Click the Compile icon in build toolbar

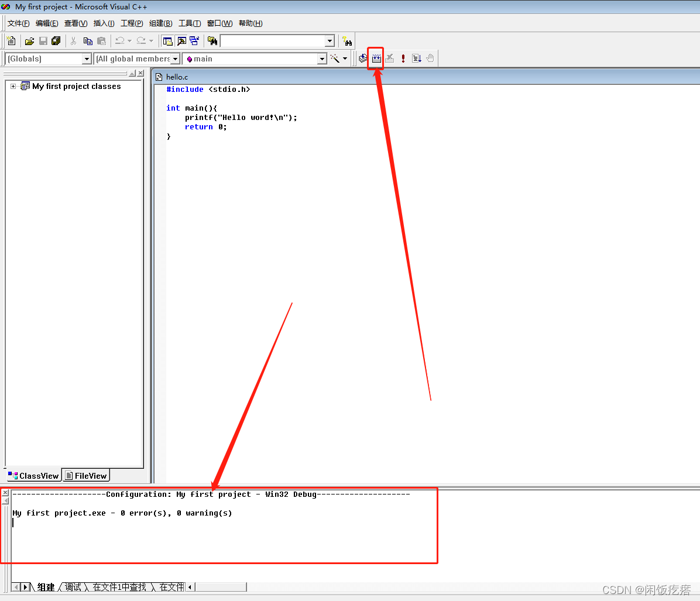click(363, 59)
